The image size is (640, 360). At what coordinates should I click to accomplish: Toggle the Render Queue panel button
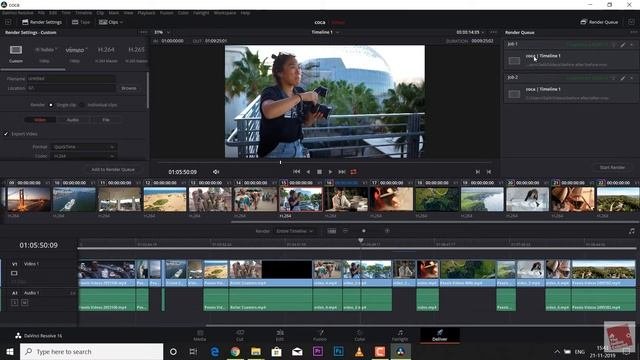click(x=599, y=22)
